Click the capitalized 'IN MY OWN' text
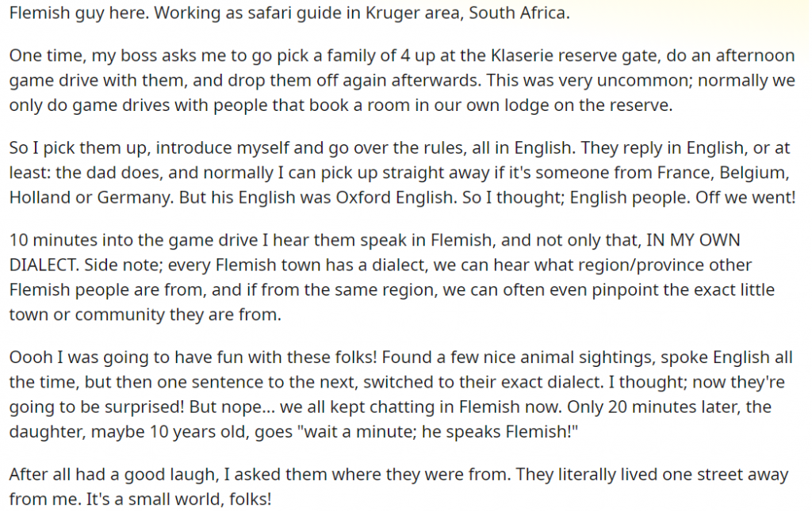812x512 pixels. (x=693, y=240)
